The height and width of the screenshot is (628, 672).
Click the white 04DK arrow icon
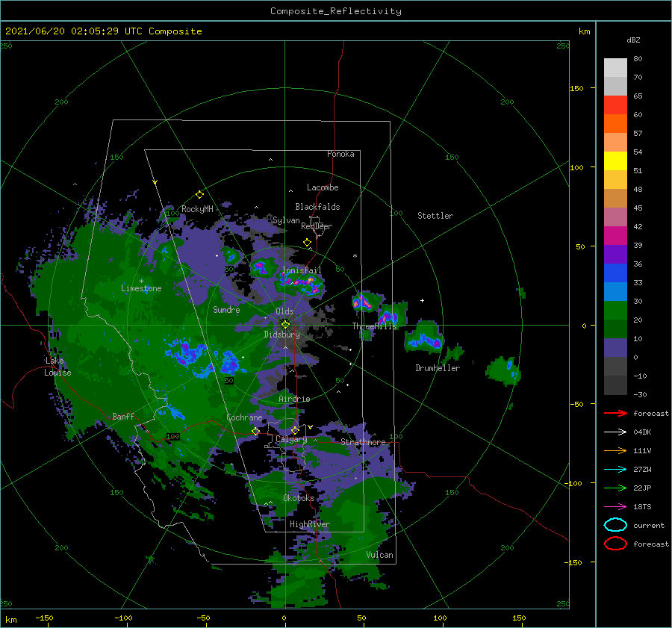[x=615, y=432]
